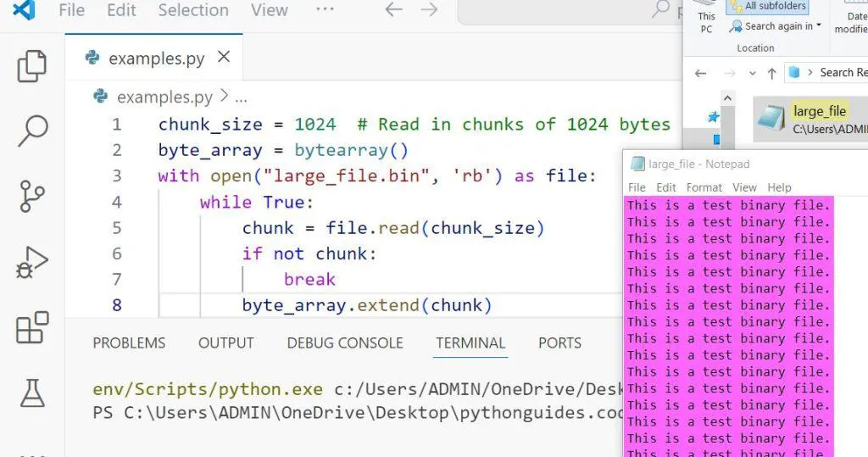Viewport: 868px width, 457px height.
Task: Switch to the DEBUG CONSOLE tab
Action: pyautogui.click(x=344, y=343)
